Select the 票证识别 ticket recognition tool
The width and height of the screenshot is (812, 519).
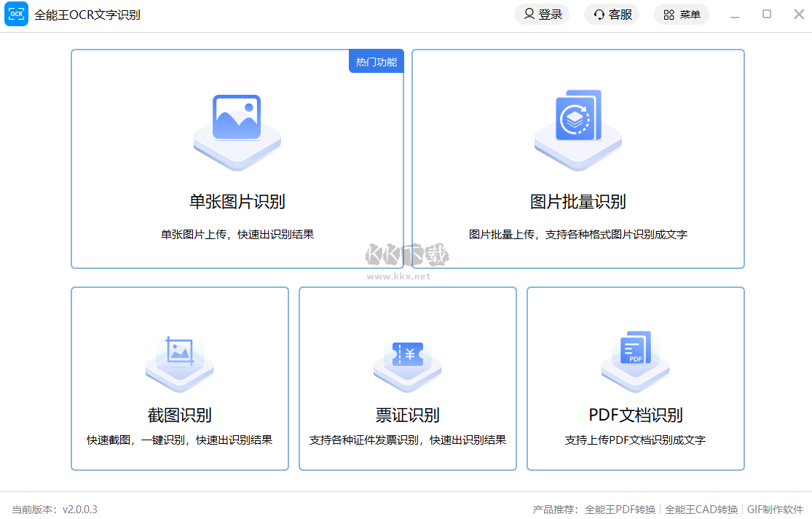407,378
